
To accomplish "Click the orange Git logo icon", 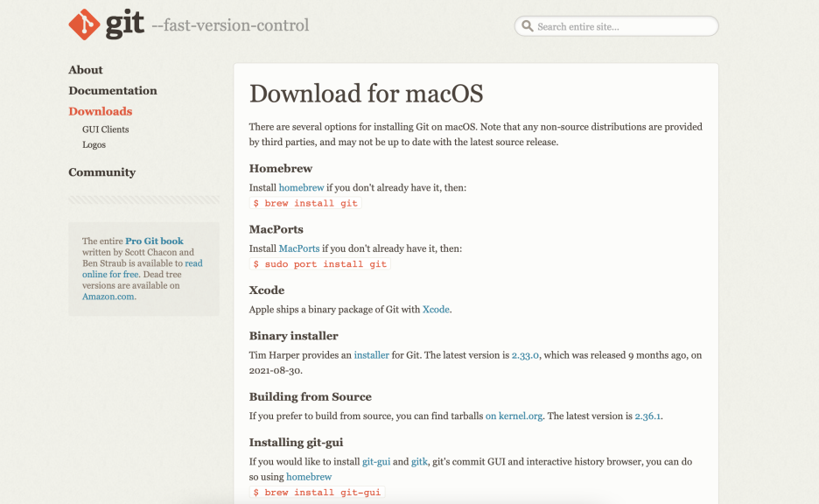I will point(84,24).
